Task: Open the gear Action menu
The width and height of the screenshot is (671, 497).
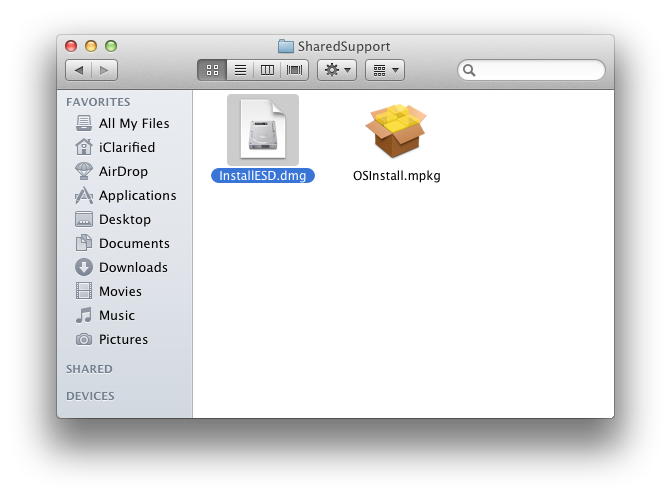Action: 337,70
